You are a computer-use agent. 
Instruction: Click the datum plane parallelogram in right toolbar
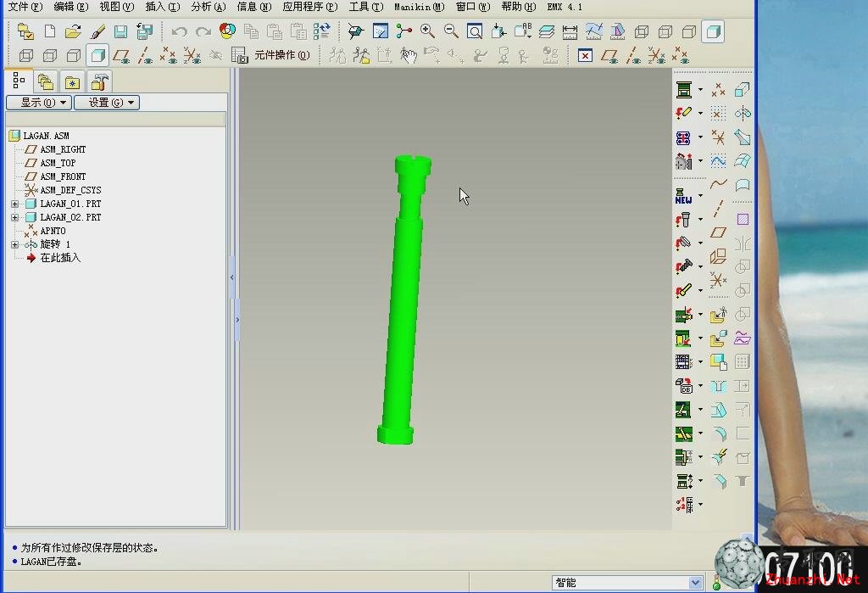tap(719, 232)
